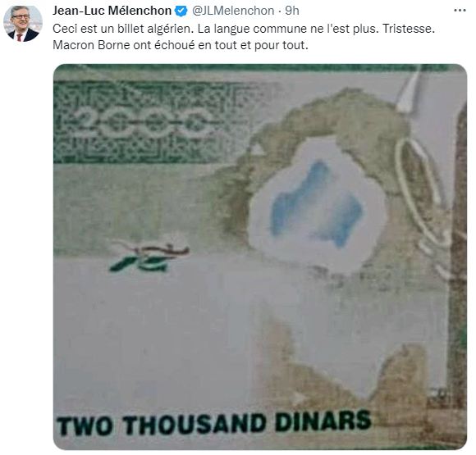Click the word "Tristesse." in the tweet
The width and height of the screenshot is (476, 455).
(x=409, y=29)
